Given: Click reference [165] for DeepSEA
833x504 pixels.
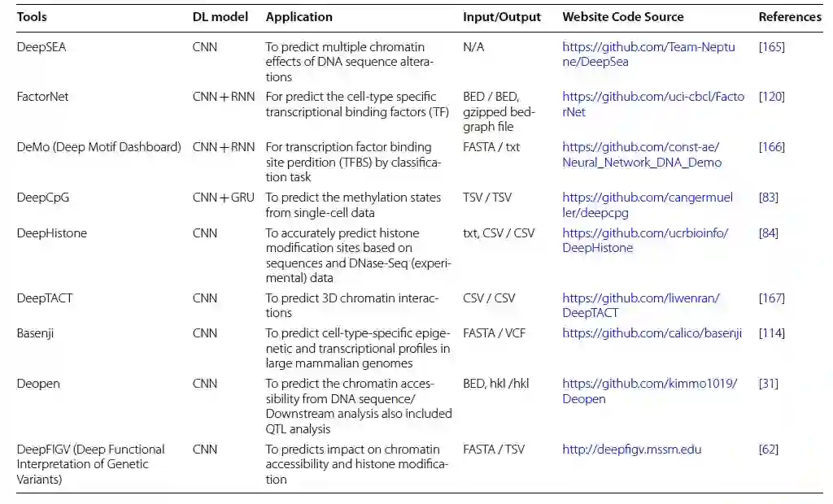Looking at the screenshot, I should point(771,47).
